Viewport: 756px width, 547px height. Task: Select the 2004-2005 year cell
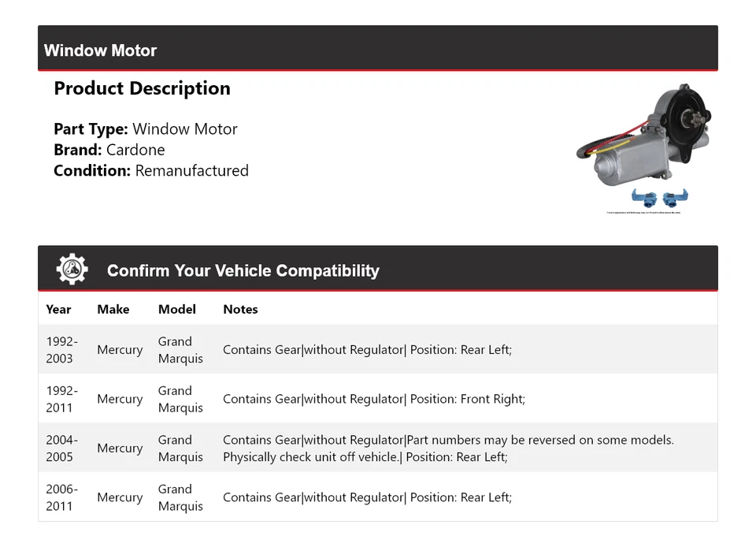coord(61,448)
